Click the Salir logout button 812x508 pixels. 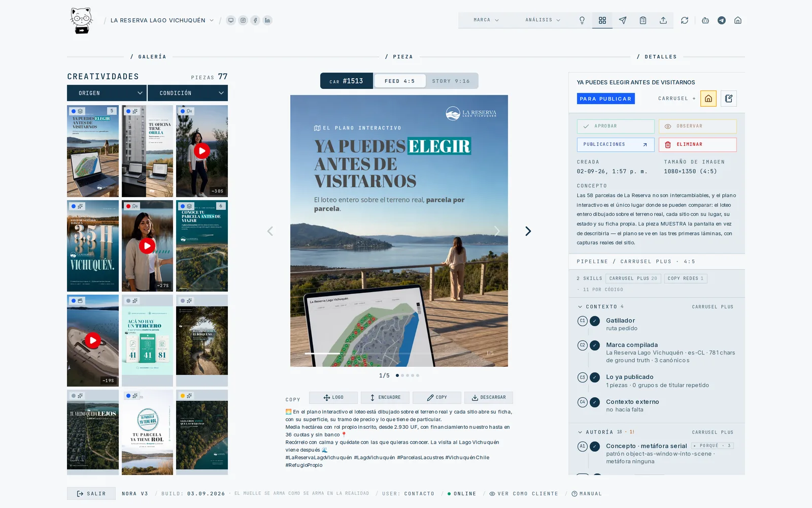[x=91, y=494]
